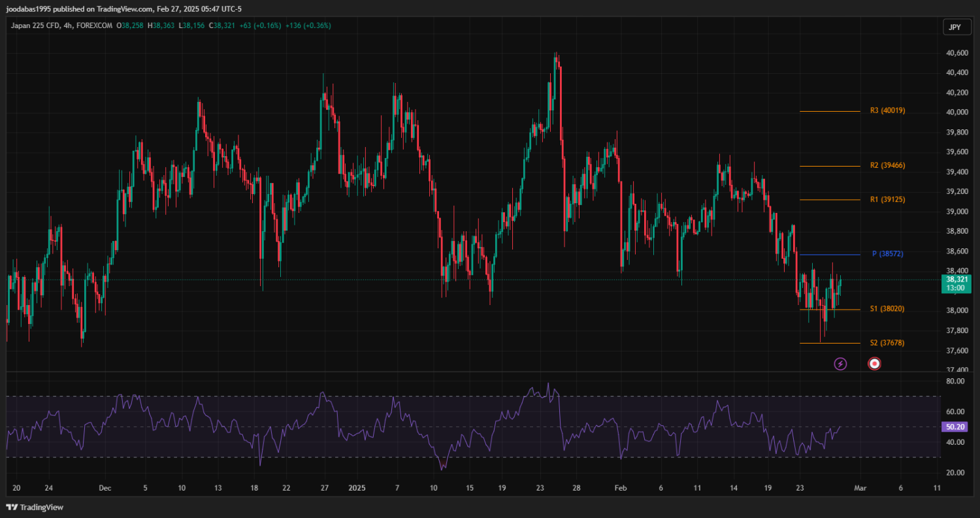
Task: Open the JPY currency selector button
Action: [955, 27]
